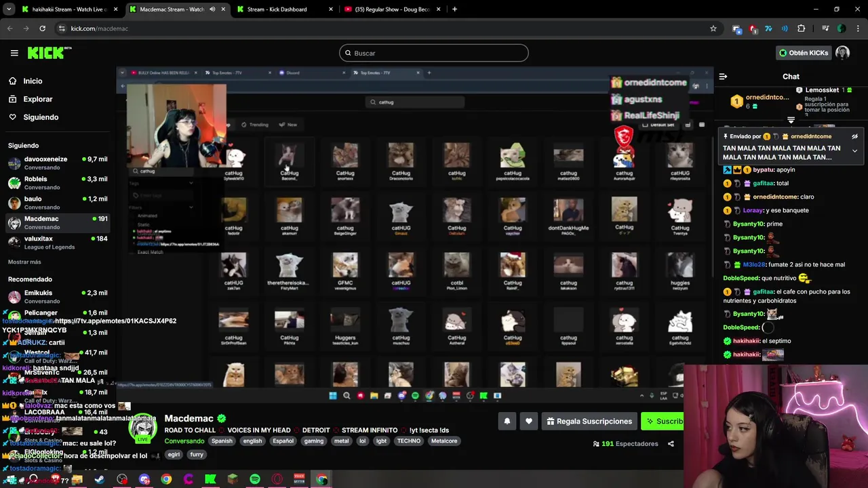
Task: Click the Buscar search field
Action: point(434,53)
